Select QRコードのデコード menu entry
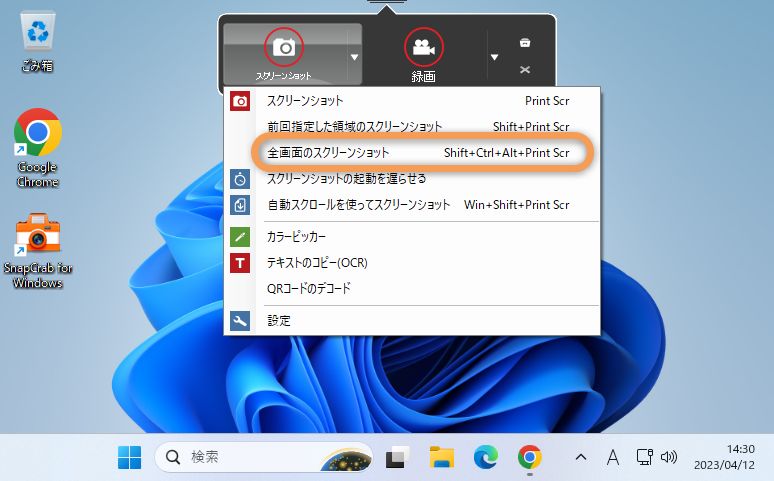 (412, 288)
